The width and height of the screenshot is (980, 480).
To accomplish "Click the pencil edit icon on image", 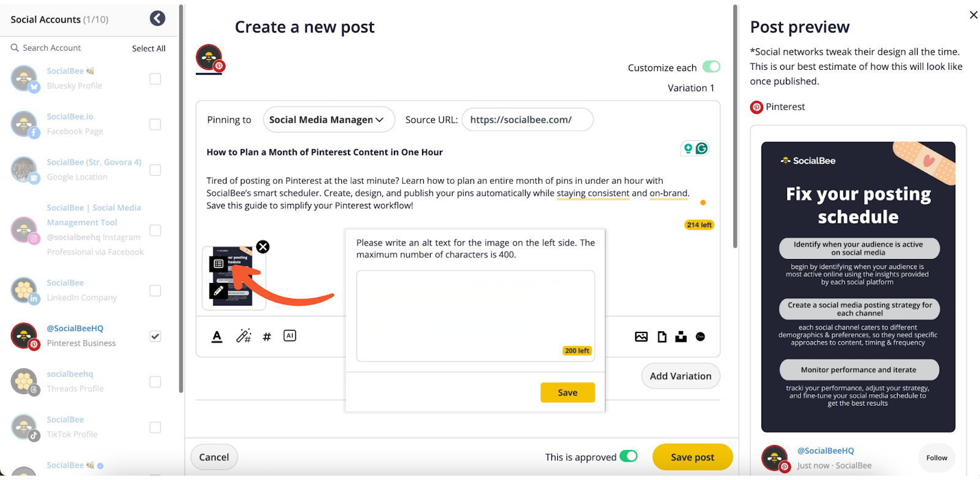I will coord(219,291).
